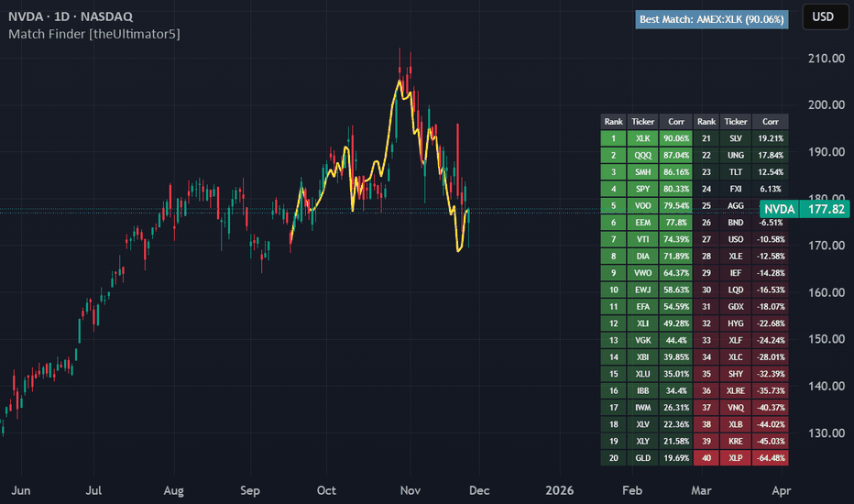Click the KRE correlation value -45.03%
This screenshot has width=854, height=504.
(770, 441)
